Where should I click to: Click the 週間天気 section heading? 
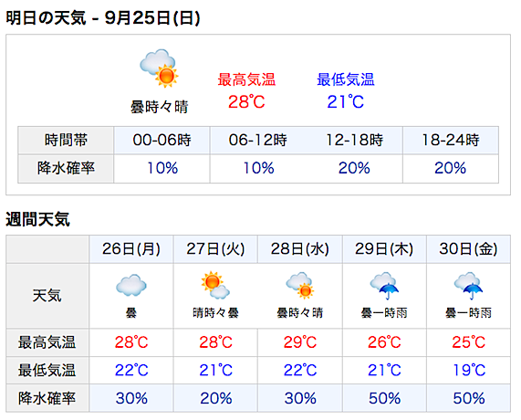pos(38,219)
